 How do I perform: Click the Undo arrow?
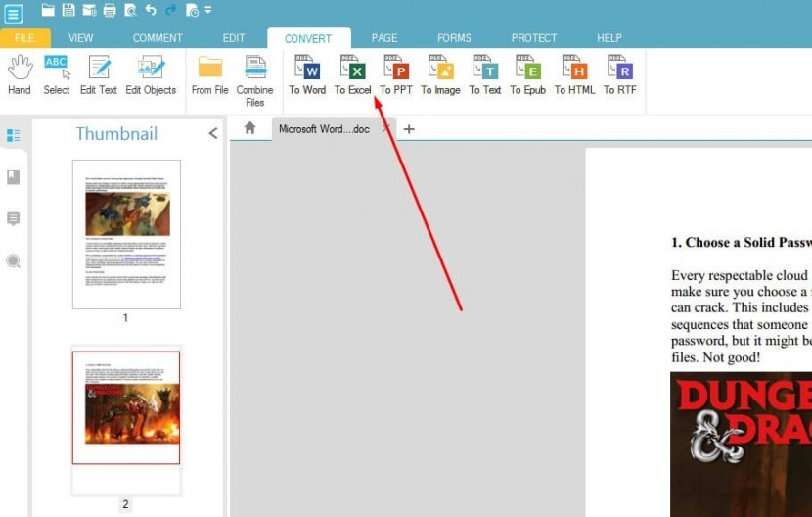click(x=151, y=10)
